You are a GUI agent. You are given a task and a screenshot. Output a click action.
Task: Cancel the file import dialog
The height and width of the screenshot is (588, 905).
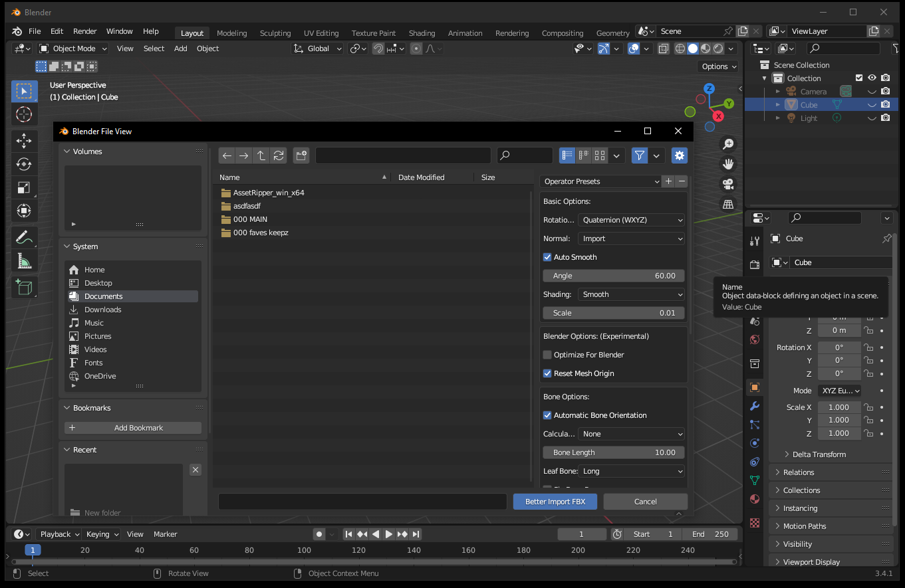(645, 502)
